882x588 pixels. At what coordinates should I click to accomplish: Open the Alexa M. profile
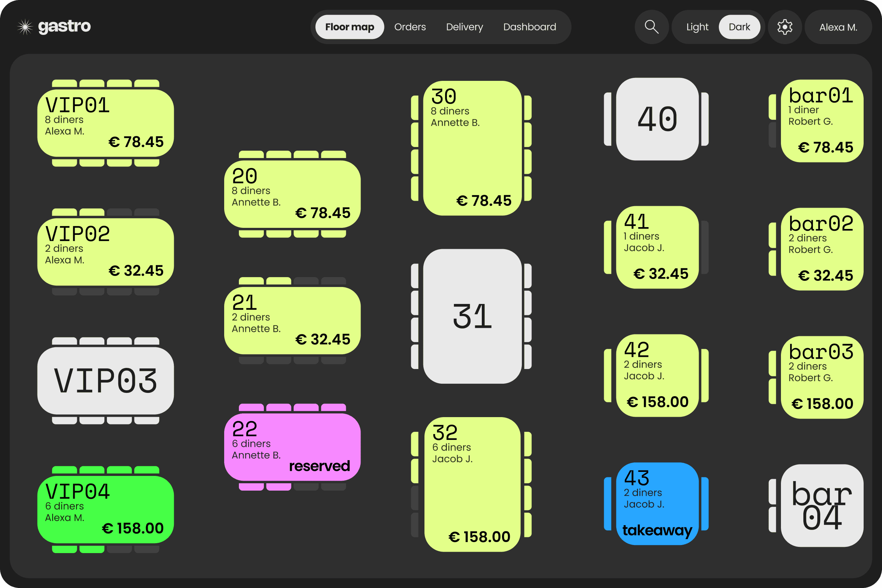(x=838, y=26)
